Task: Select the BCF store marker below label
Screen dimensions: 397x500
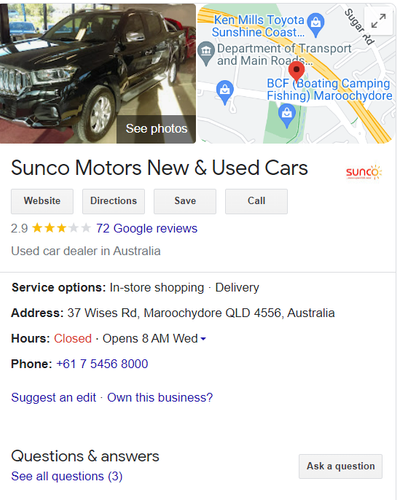Action: click(x=287, y=116)
